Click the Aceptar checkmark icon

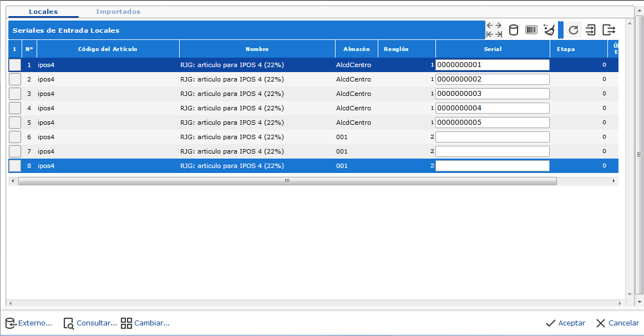point(550,323)
